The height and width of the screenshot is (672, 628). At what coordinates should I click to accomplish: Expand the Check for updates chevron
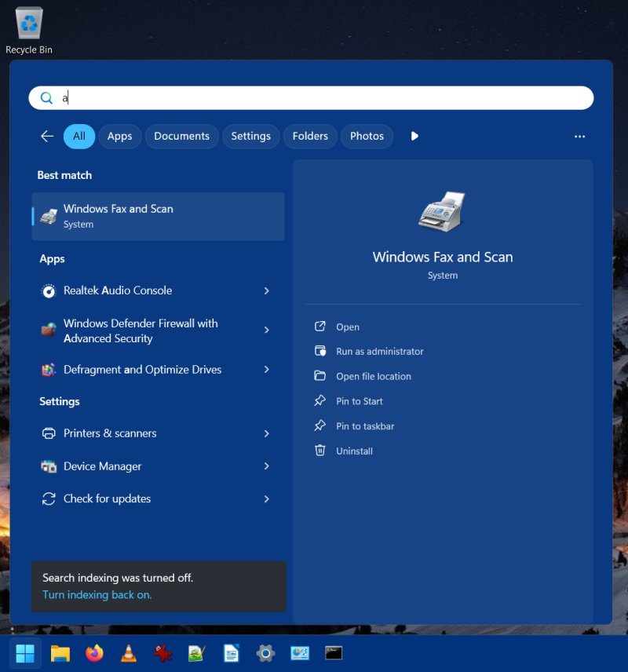tap(267, 499)
